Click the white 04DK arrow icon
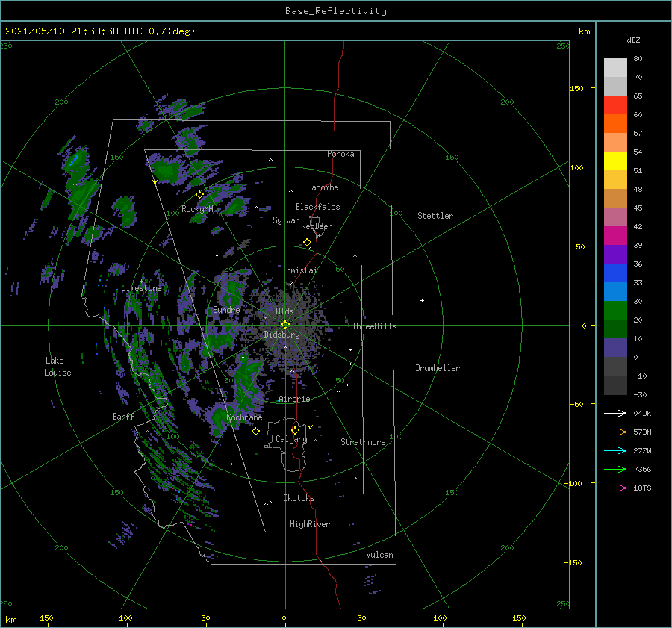 coord(615,413)
